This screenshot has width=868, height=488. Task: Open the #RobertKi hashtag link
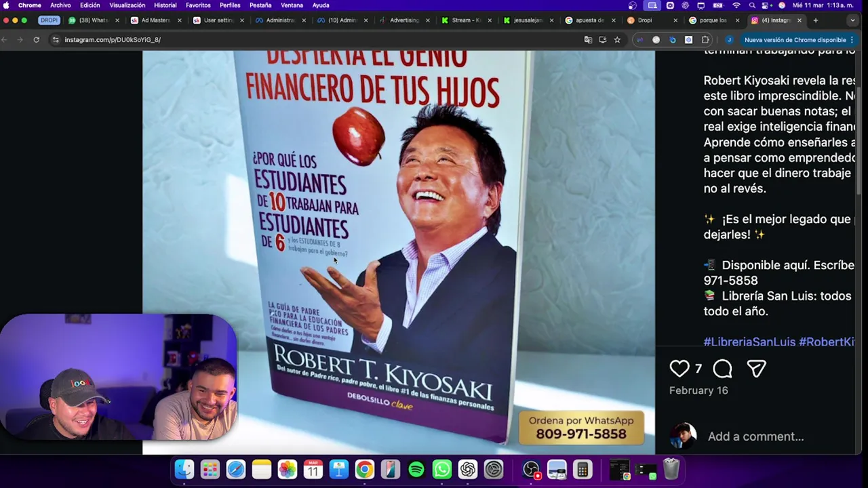tap(827, 342)
